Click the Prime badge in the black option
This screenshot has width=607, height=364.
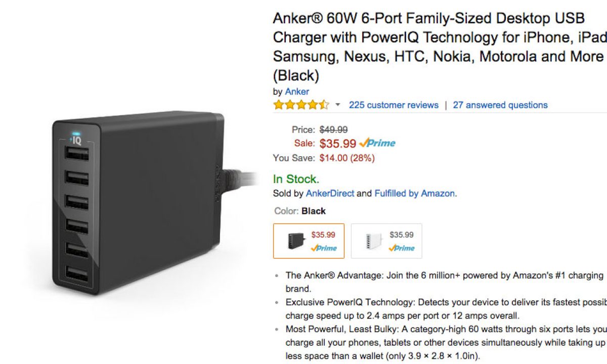tap(324, 248)
